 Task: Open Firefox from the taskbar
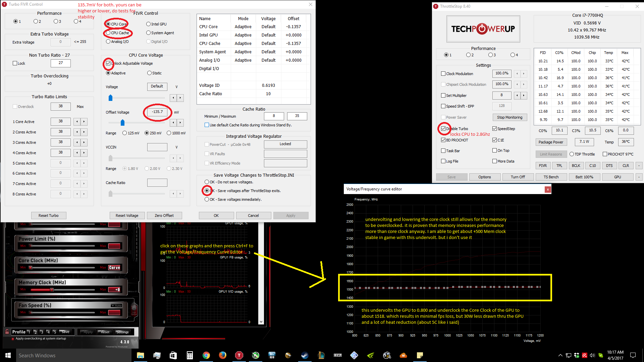222,355
